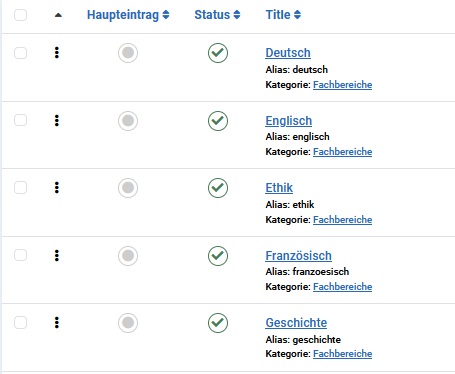This screenshot has height=374, width=455.
Task: Select the checkbox for Deutsch row
Action: pos(20,53)
